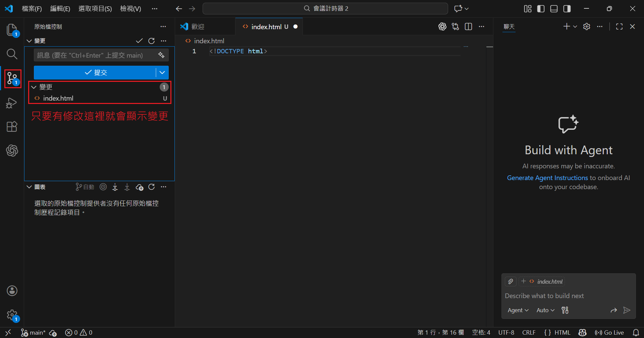The height and width of the screenshot is (338, 644).
Task: Toggle the primary sidebar layout button
Action: (x=541, y=9)
